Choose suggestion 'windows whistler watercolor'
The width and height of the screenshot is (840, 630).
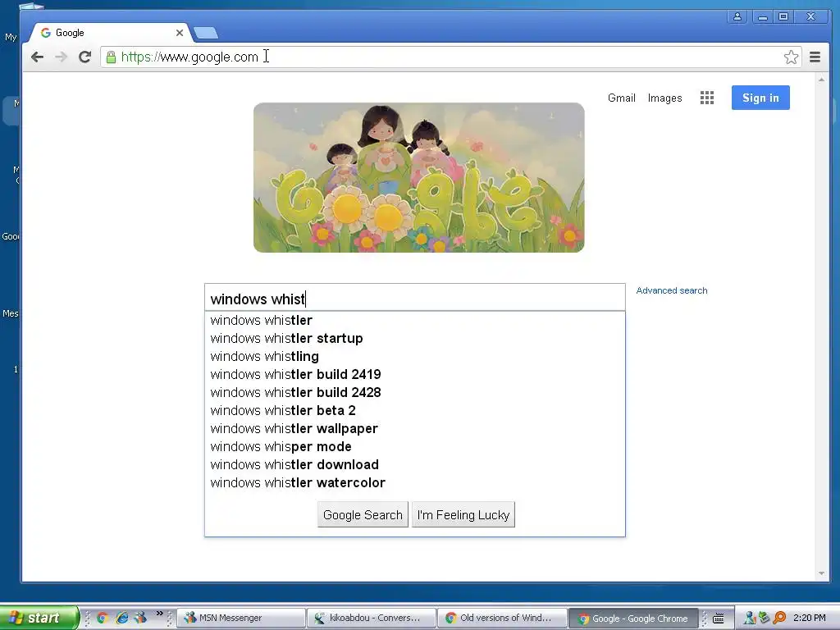pyautogui.click(x=414, y=482)
